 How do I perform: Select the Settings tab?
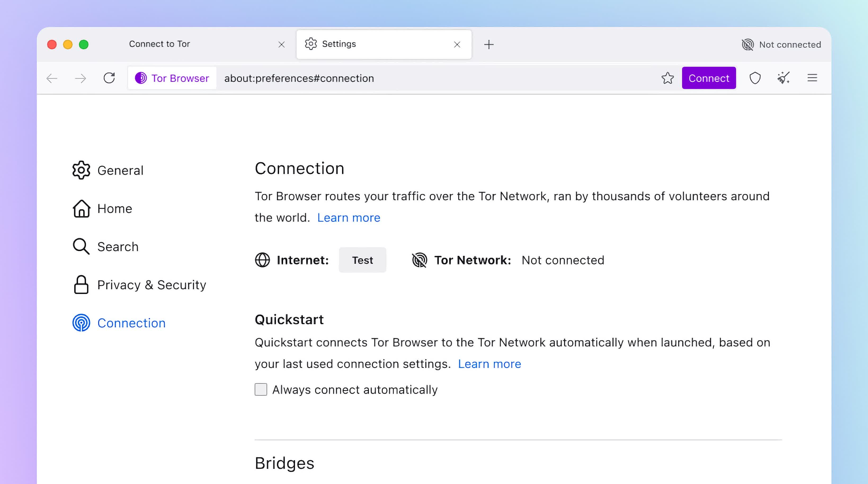(384, 44)
